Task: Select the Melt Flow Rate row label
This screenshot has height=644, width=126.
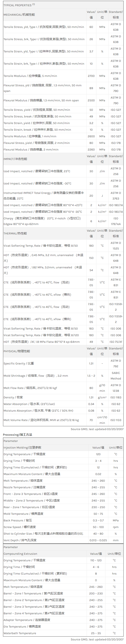Action: click(x=30, y=388)
